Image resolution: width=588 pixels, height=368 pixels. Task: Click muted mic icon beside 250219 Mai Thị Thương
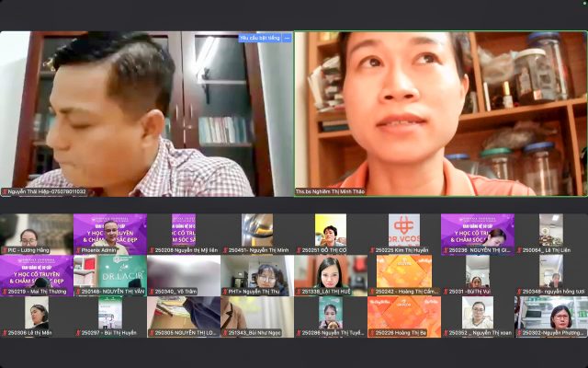click(x=5, y=292)
